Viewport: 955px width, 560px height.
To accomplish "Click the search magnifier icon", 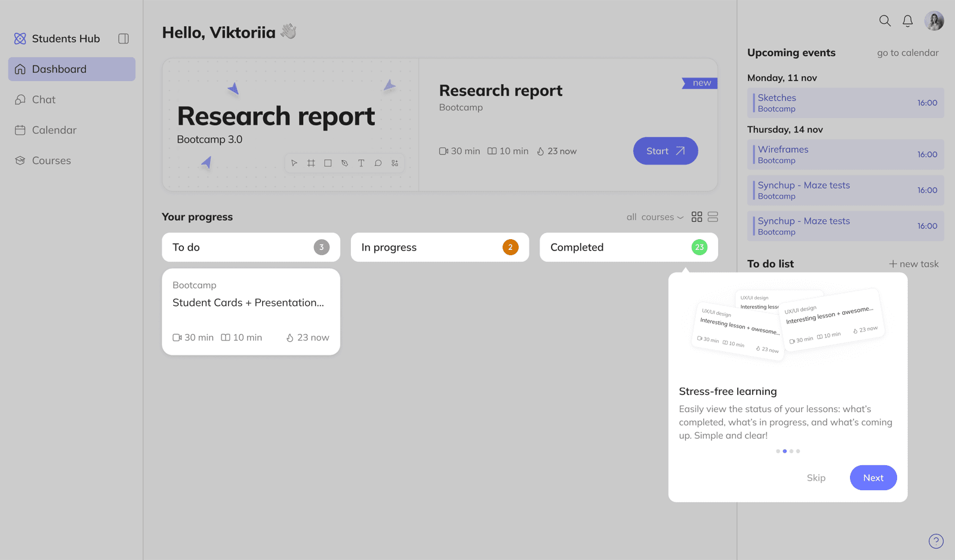I will [x=885, y=21].
